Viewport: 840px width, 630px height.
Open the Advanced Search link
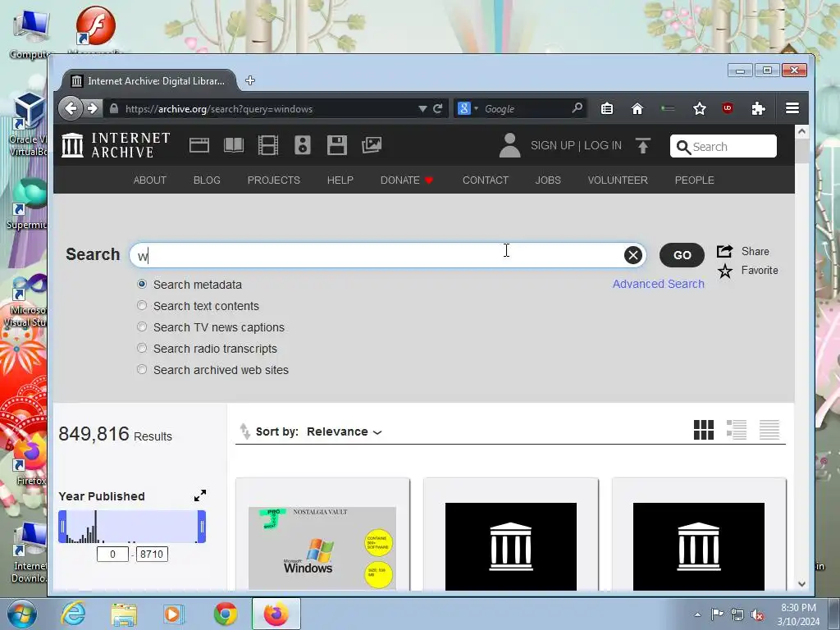click(659, 284)
